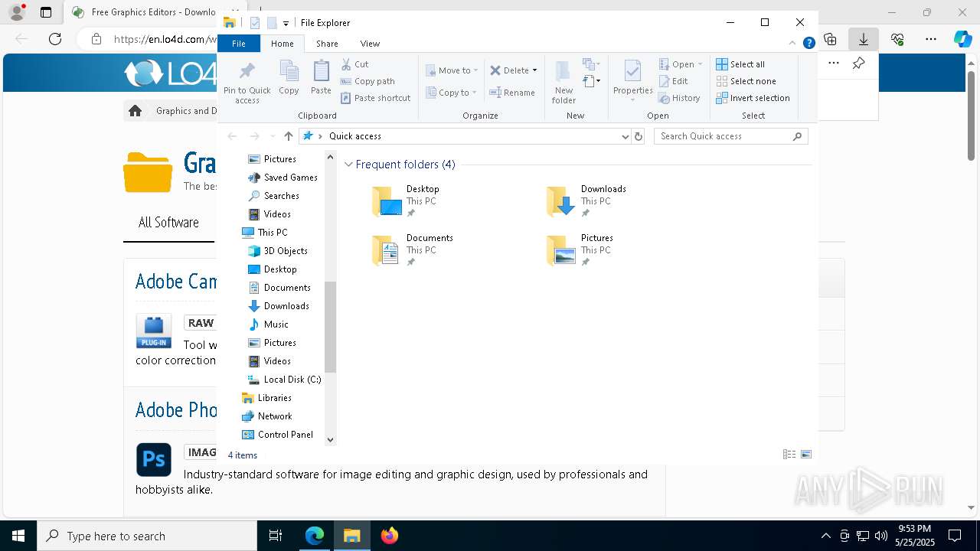Image resolution: width=980 pixels, height=551 pixels.
Task: Click navigation pane scrollbar down arrow
Action: click(331, 439)
